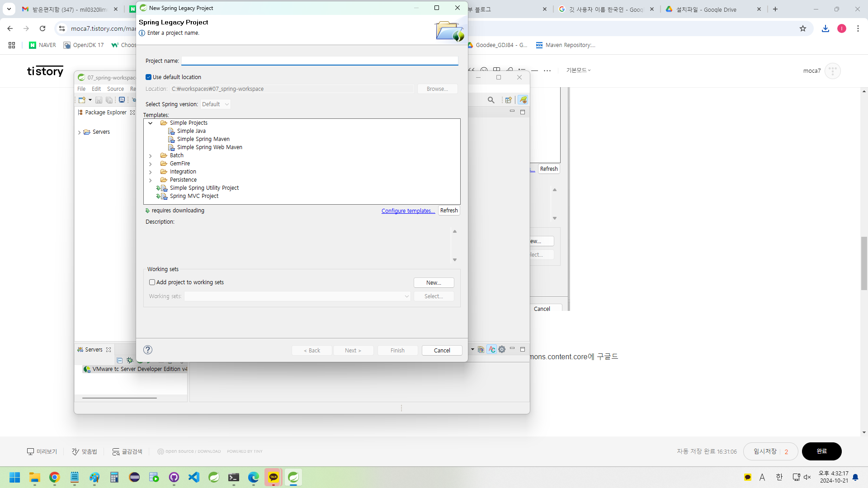The image size is (868, 488).
Task: Click the Open Perspective toolbar icon
Action: [x=508, y=100]
